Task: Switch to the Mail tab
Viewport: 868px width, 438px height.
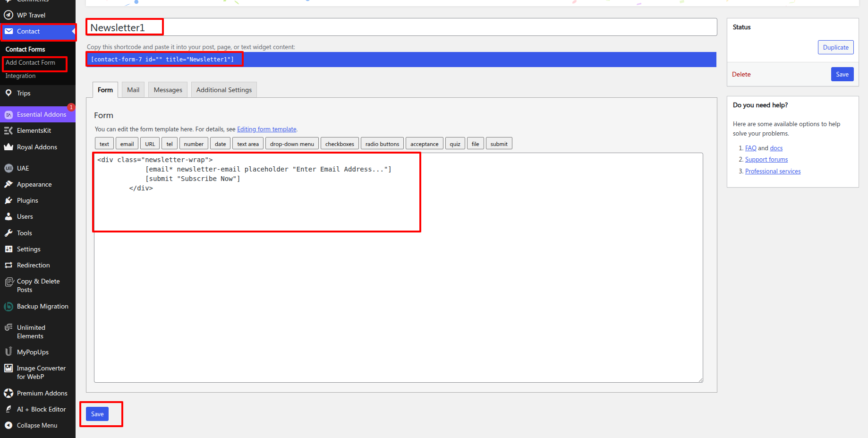Action: tap(133, 90)
